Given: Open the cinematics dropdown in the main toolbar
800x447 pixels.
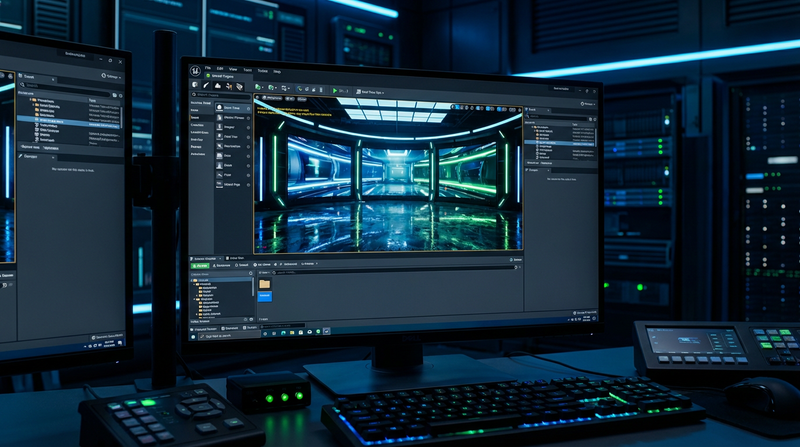Looking at the screenshot, I should [x=285, y=88].
